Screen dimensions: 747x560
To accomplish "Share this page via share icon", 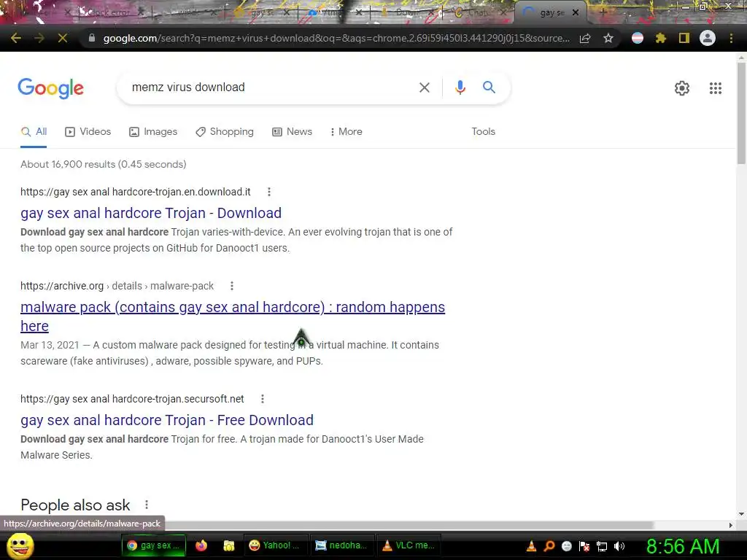I will tap(585, 38).
